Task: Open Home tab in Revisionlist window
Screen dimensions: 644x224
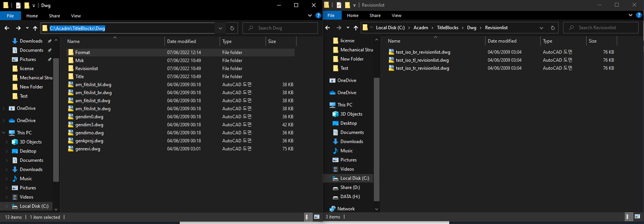Action: pyautogui.click(x=352, y=16)
